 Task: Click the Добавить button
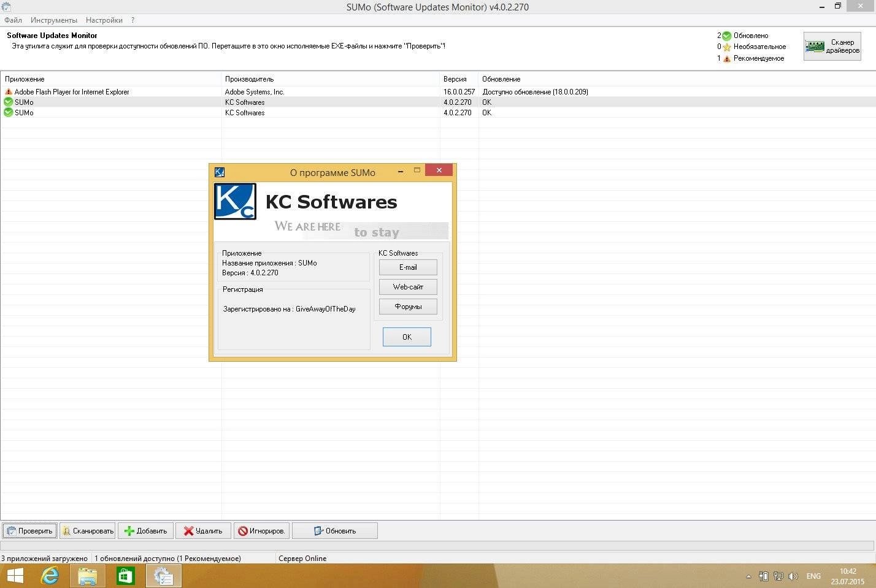pos(145,531)
